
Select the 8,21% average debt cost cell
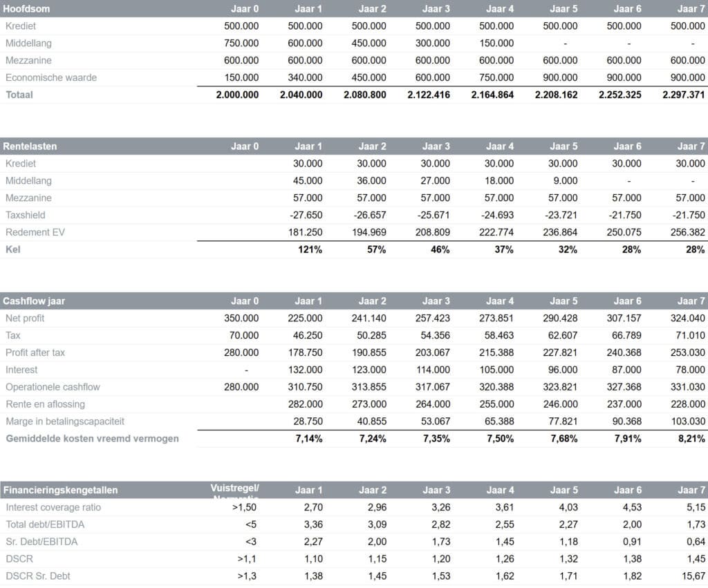coord(689,438)
